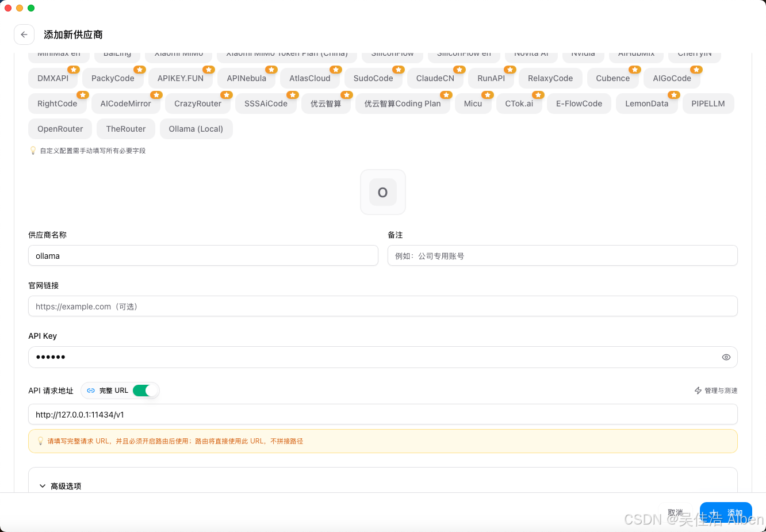Choose the Micu preset
Screen dimensions: 766x532
473,104
